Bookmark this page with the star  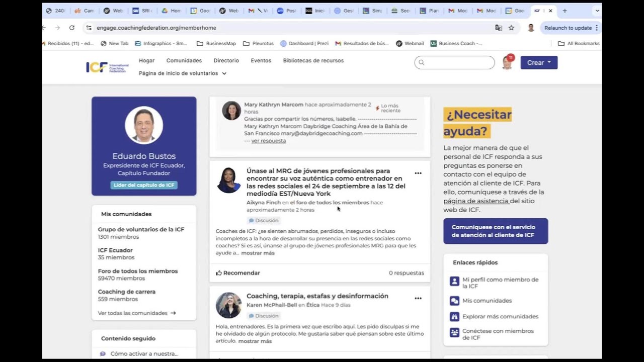[511, 28]
